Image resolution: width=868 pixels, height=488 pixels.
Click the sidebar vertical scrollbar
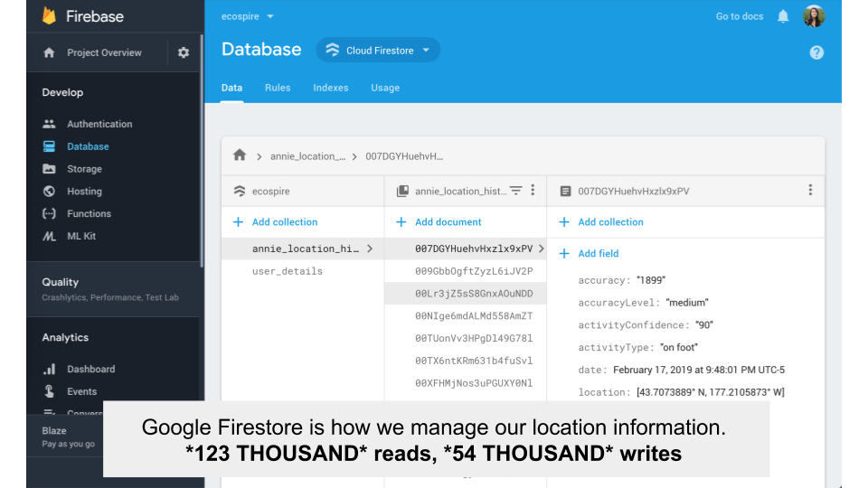point(202,149)
